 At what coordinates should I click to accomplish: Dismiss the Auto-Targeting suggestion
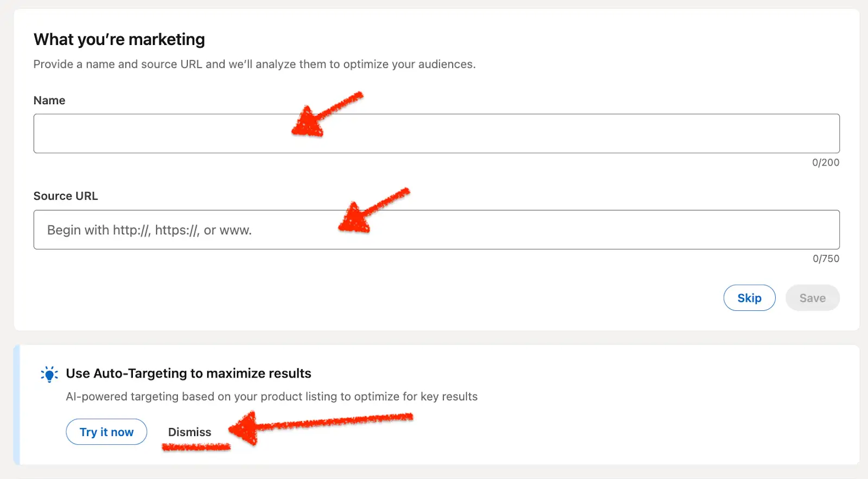coord(189,432)
